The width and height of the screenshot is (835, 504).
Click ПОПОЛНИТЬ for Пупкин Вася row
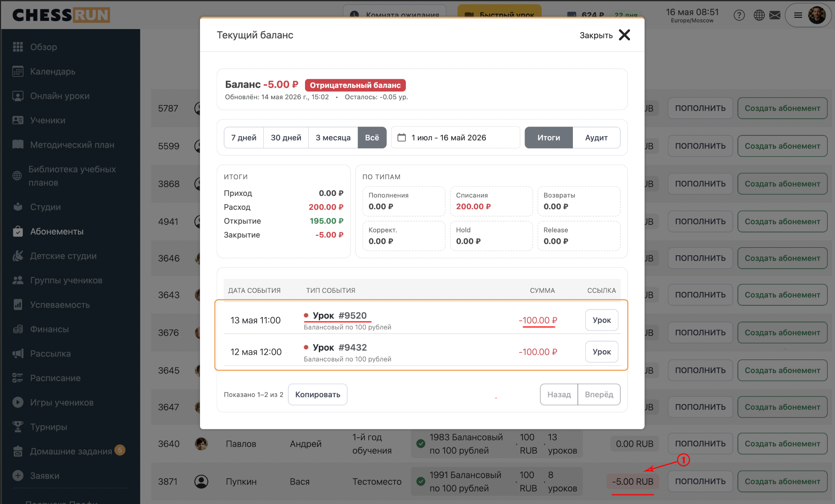pyautogui.click(x=700, y=482)
